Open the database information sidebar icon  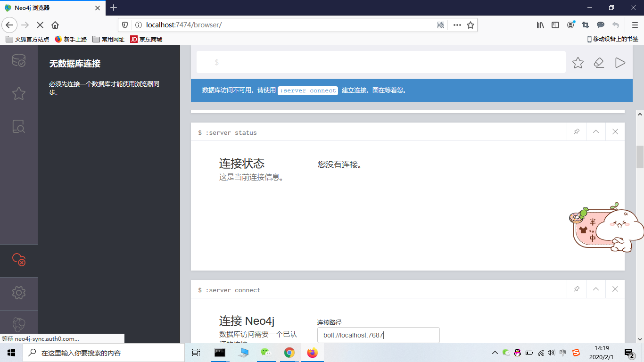pyautogui.click(x=19, y=61)
